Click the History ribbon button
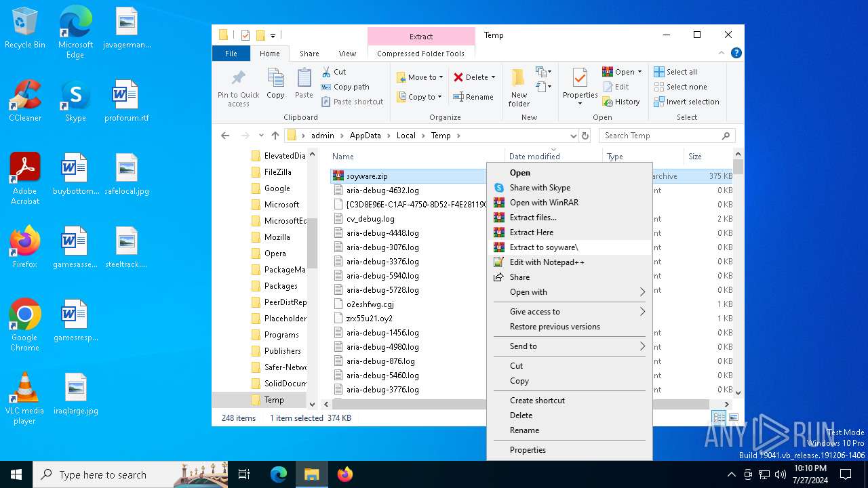Viewport: 868px width, 488px height. pyautogui.click(x=620, y=102)
